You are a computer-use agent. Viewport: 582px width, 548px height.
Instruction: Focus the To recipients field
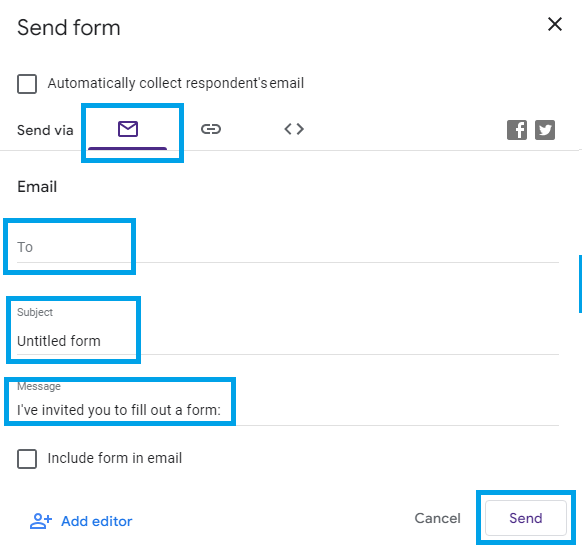[x=288, y=247]
